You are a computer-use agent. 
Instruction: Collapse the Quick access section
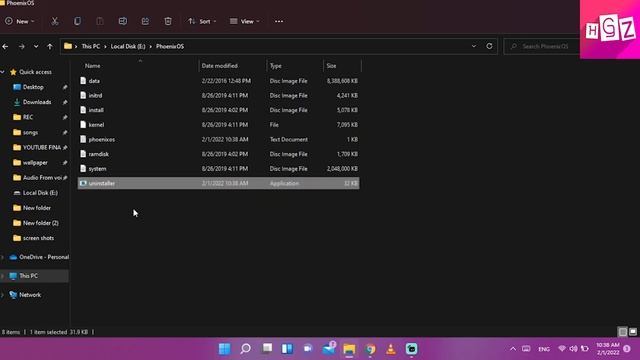(x=3, y=72)
